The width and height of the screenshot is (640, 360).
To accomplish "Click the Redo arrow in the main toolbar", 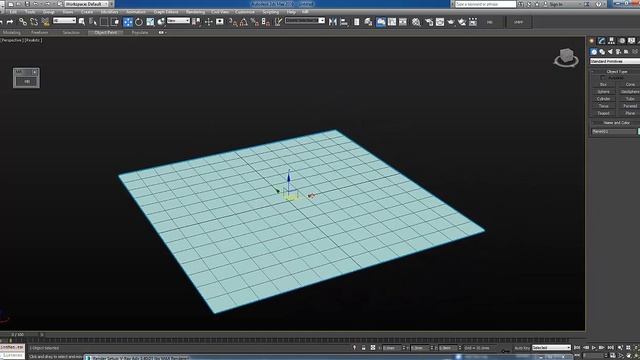I will (x=10, y=22).
